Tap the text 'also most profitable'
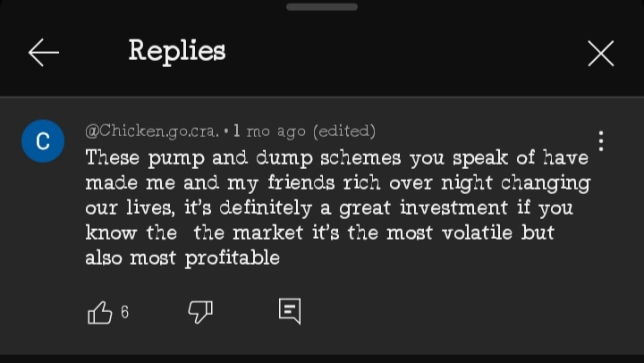The width and height of the screenshot is (644, 363). click(182, 258)
